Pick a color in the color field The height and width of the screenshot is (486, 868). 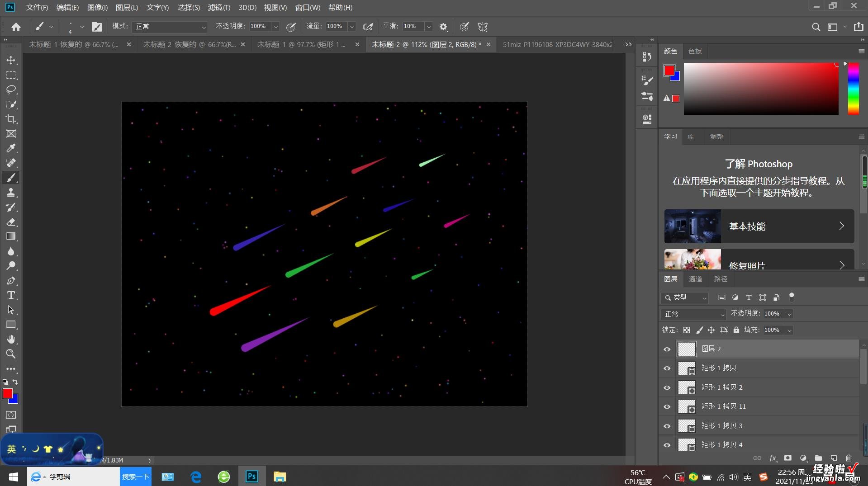761,89
